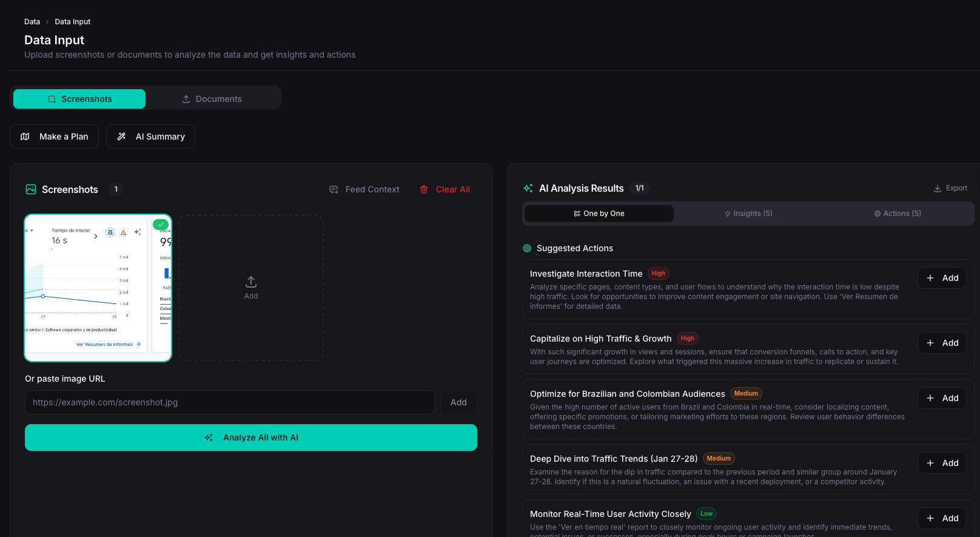Open Feed Context
980x537 pixels.
364,189
